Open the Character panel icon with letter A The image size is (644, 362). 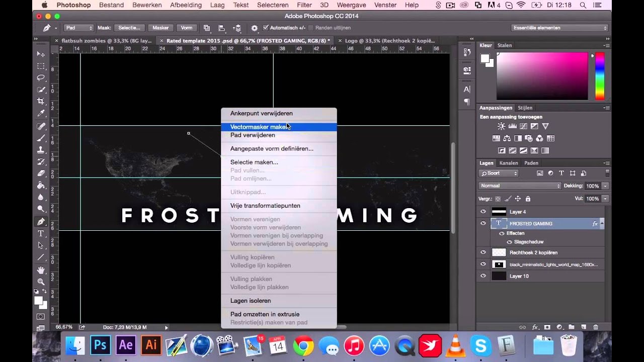467,89
